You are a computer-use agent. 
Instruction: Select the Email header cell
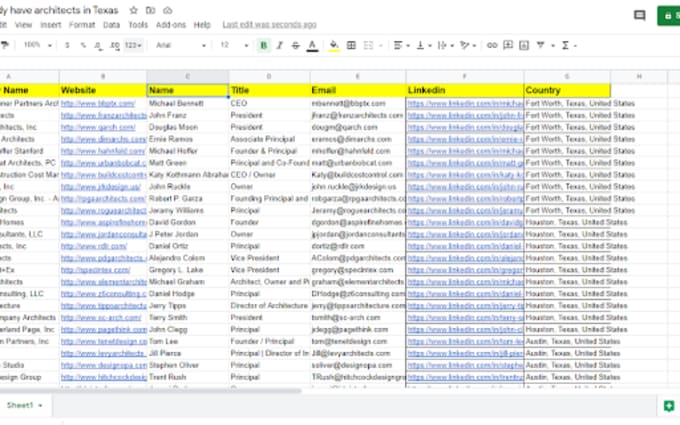pyautogui.click(x=358, y=90)
